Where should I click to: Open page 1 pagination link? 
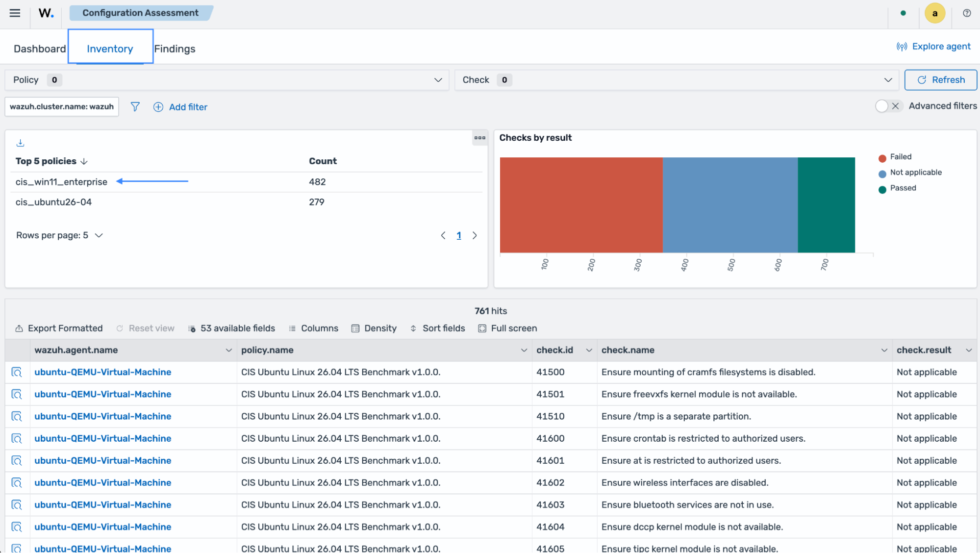[459, 236]
